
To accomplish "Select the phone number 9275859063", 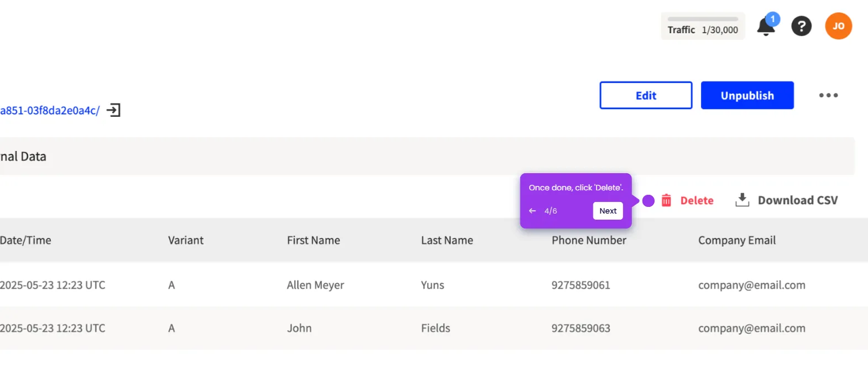I will 581,328.
